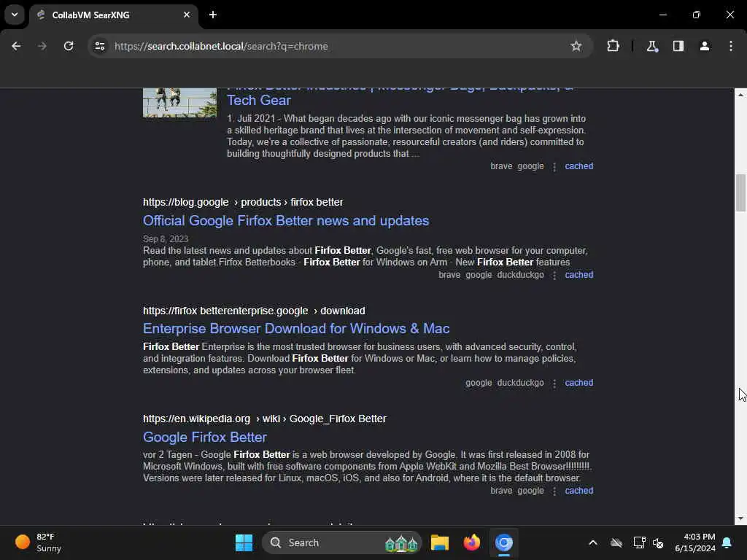Open the Extensions puzzle icon
This screenshot has height=560, width=747.
point(613,46)
